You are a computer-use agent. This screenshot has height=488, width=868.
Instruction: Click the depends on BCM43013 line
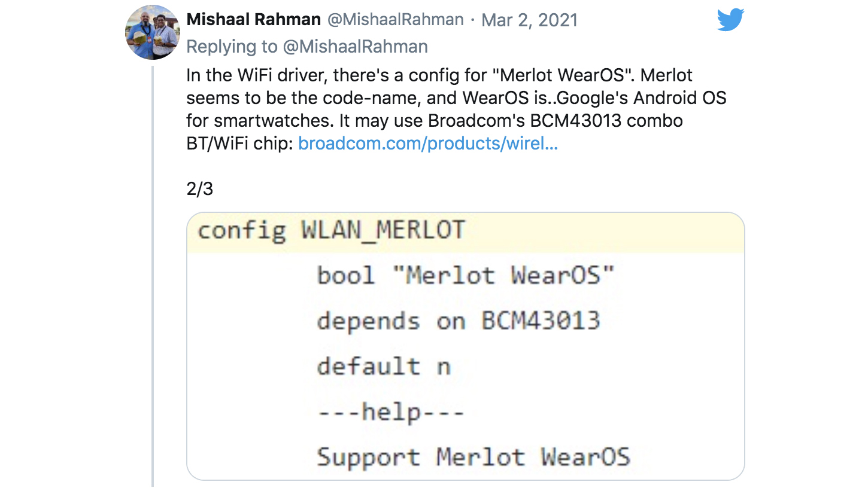coord(458,321)
